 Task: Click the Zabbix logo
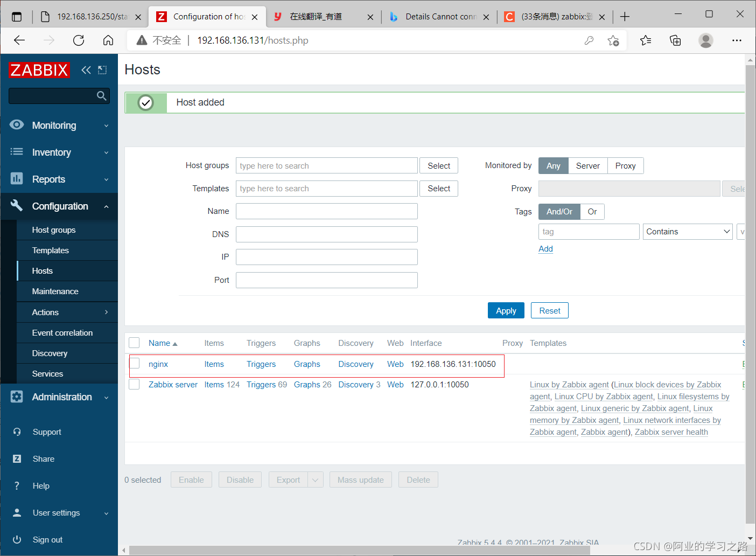pyautogui.click(x=39, y=70)
